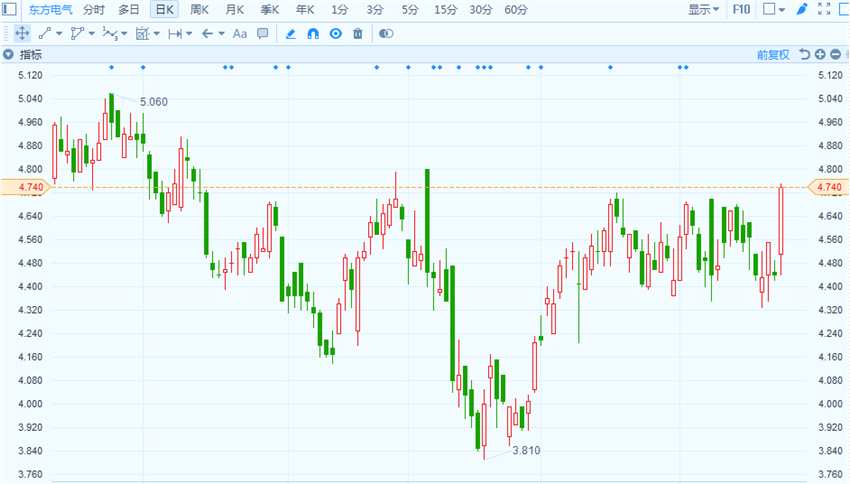Select the 30分 thirty-minute period

(481, 9)
